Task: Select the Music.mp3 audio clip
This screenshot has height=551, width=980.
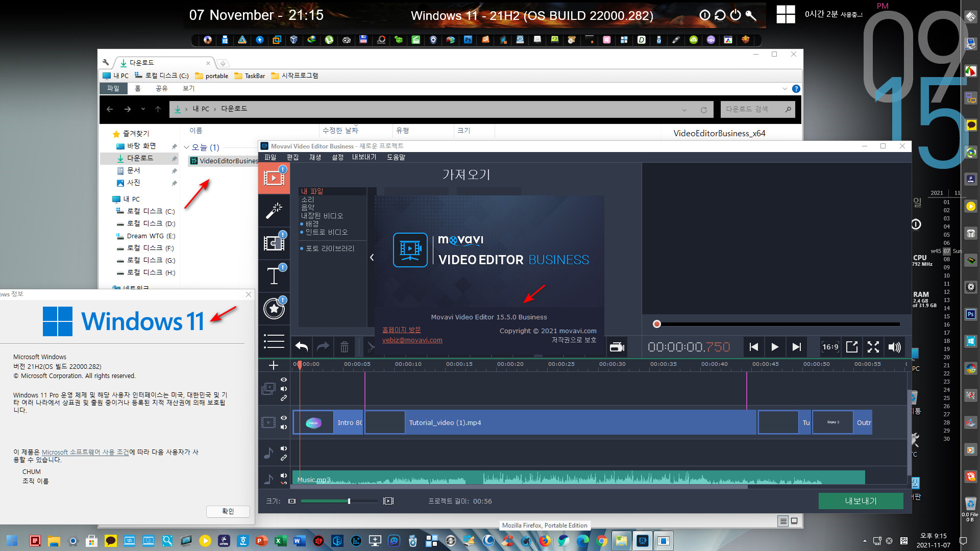Action: tap(579, 478)
